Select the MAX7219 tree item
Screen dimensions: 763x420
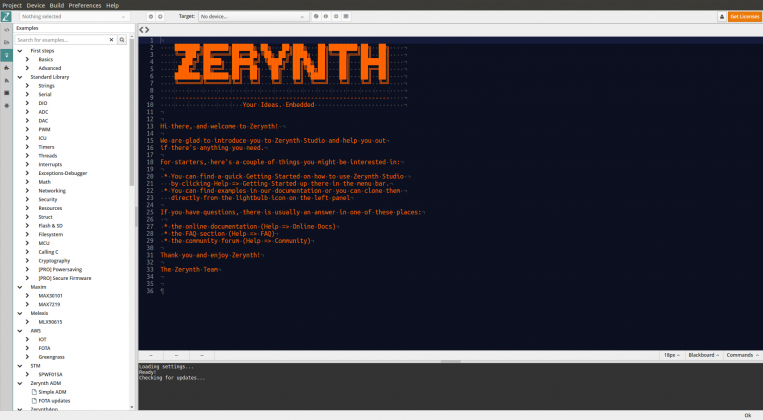pos(49,305)
